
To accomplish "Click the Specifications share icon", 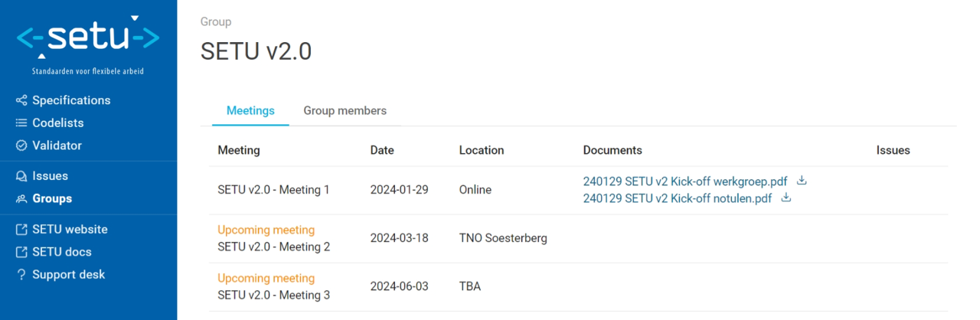I will click(21, 100).
